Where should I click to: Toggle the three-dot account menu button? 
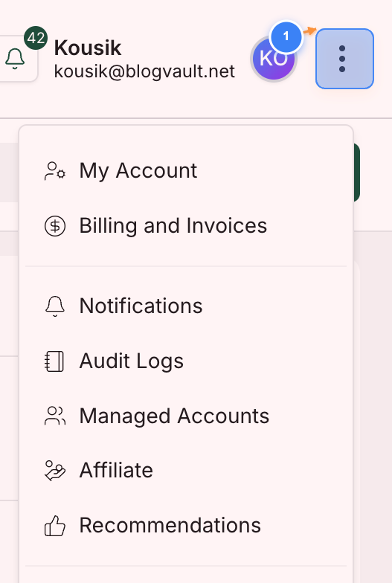(344, 59)
